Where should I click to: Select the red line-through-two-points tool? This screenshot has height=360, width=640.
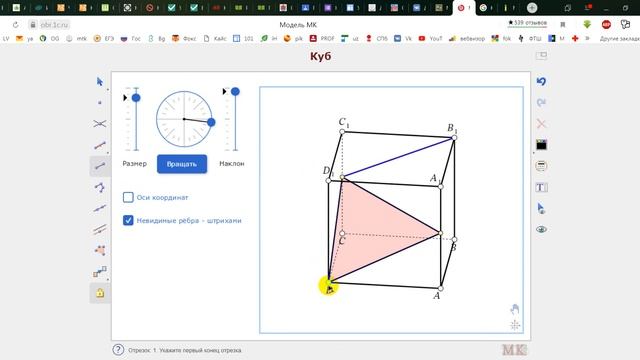pyautogui.click(x=100, y=145)
